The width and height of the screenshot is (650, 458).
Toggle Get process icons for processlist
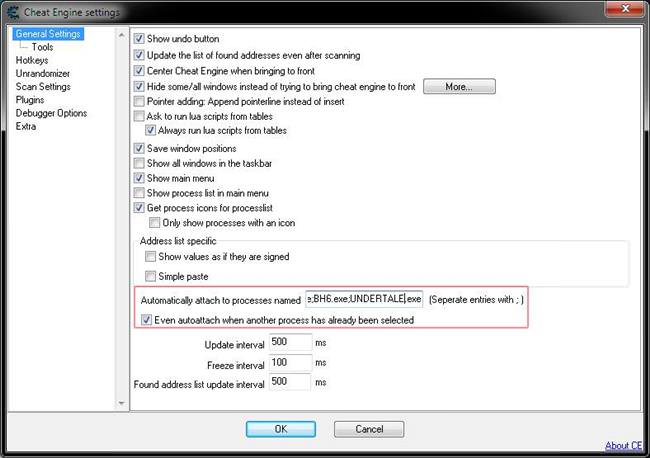pyautogui.click(x=139, y=208)
